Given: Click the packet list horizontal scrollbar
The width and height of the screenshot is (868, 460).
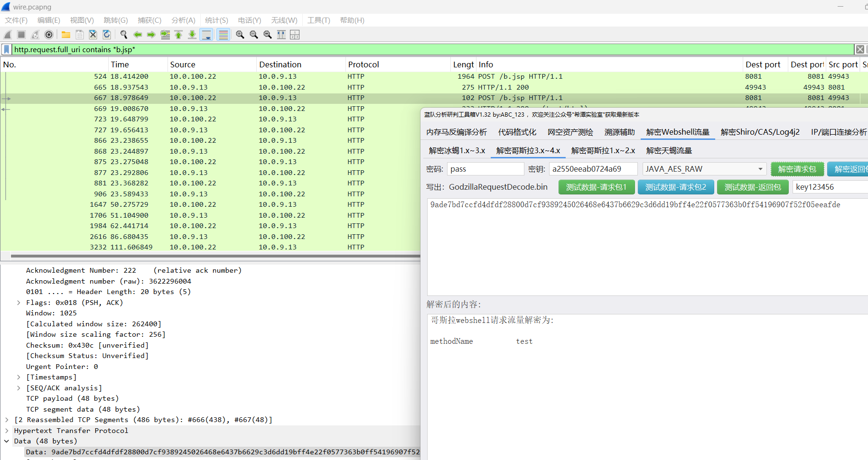Looking at the screenshot, I should pos(215,256).
